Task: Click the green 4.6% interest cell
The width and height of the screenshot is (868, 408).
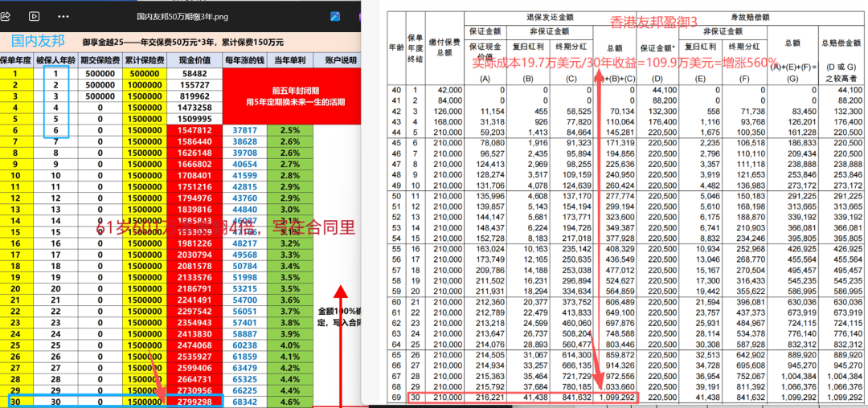Action: [x=291, y=402]
